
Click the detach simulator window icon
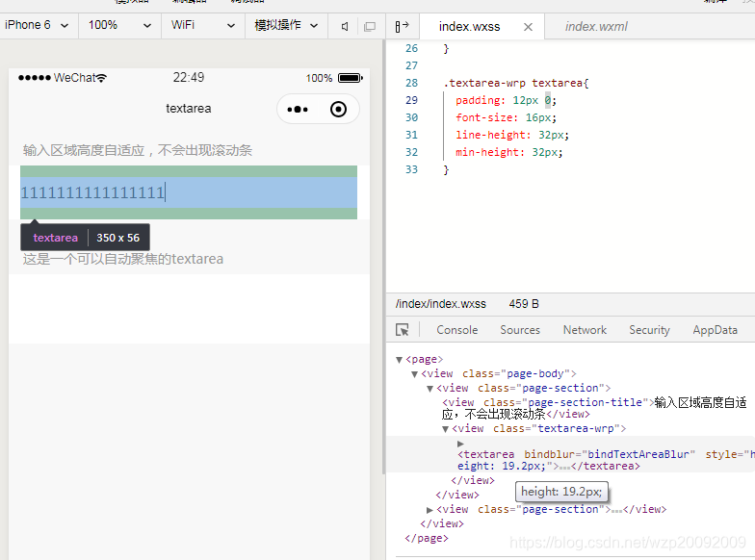(370, 27)
